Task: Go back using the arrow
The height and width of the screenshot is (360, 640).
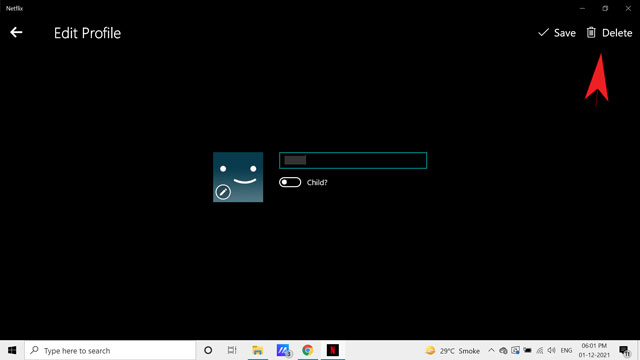Action: click(16, 32)
